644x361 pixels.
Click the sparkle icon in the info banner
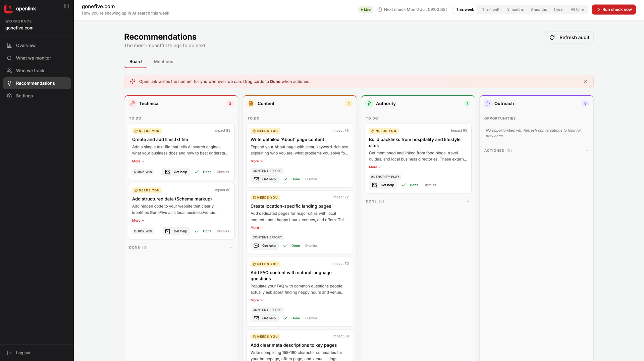pos(132,82)
